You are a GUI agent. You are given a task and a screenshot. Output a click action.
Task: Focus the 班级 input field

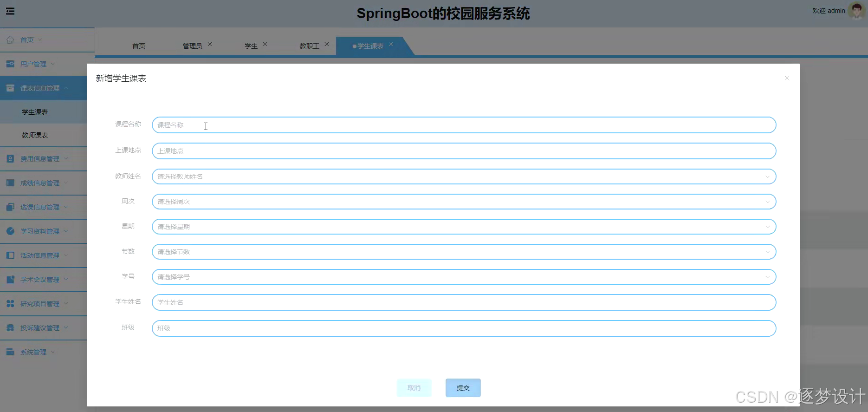click(x=464, y=328)
